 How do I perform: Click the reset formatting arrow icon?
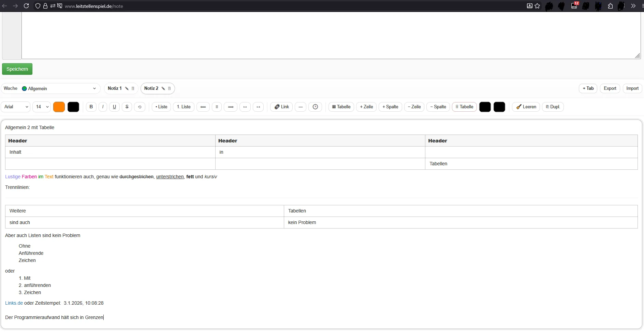pos(140,107)
